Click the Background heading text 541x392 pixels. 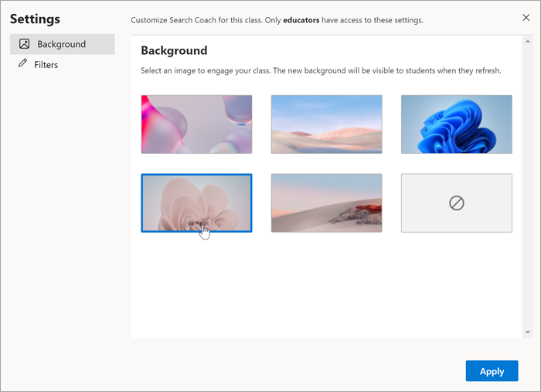pyautogui.click(x=174, y=51)
